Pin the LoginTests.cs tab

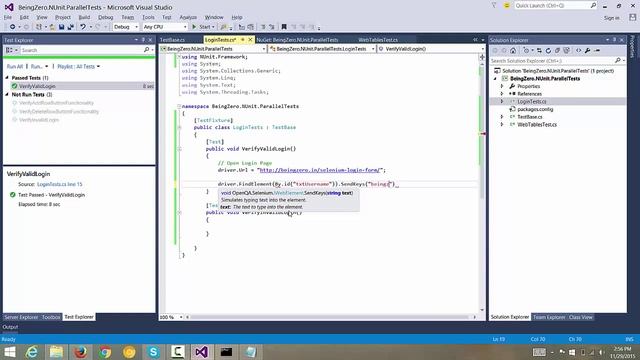tap(242, 40)
